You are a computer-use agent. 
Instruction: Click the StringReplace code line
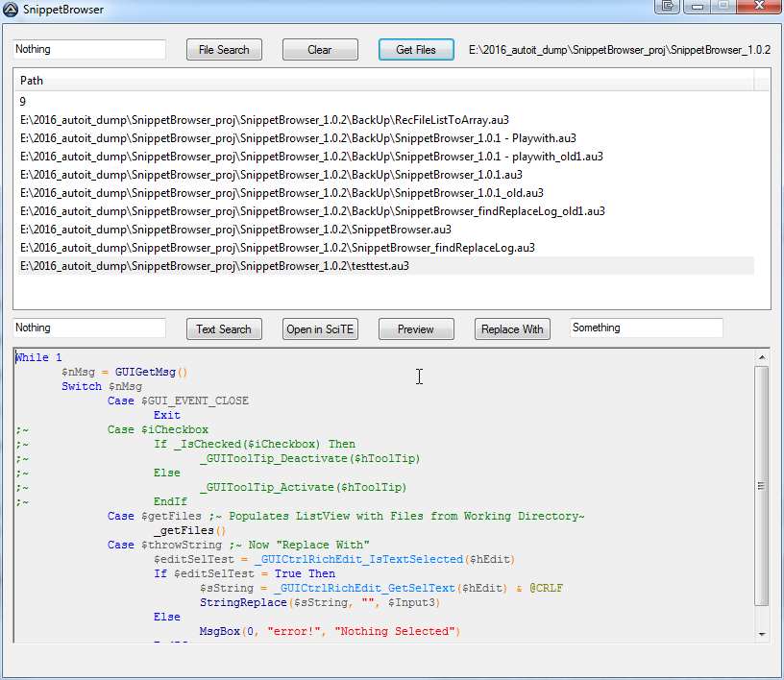pos(320,602)
